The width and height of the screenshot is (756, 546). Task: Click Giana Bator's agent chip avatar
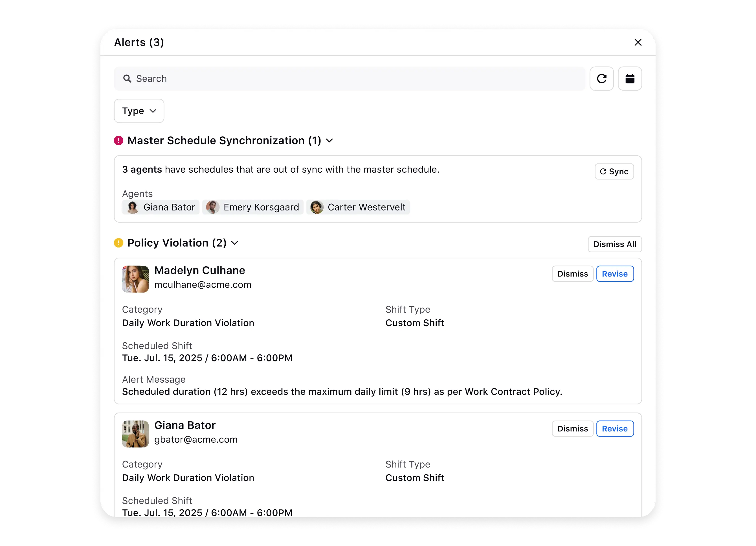click(x=133, y=207)
